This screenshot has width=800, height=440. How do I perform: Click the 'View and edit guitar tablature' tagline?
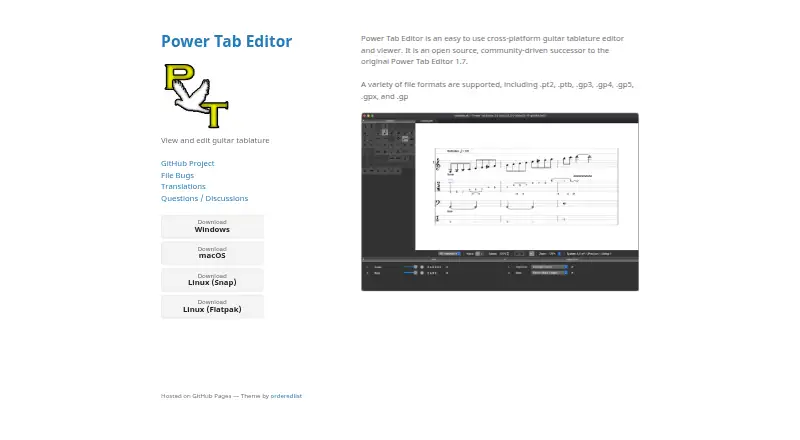pyautogui.click(x=215, y=140)
